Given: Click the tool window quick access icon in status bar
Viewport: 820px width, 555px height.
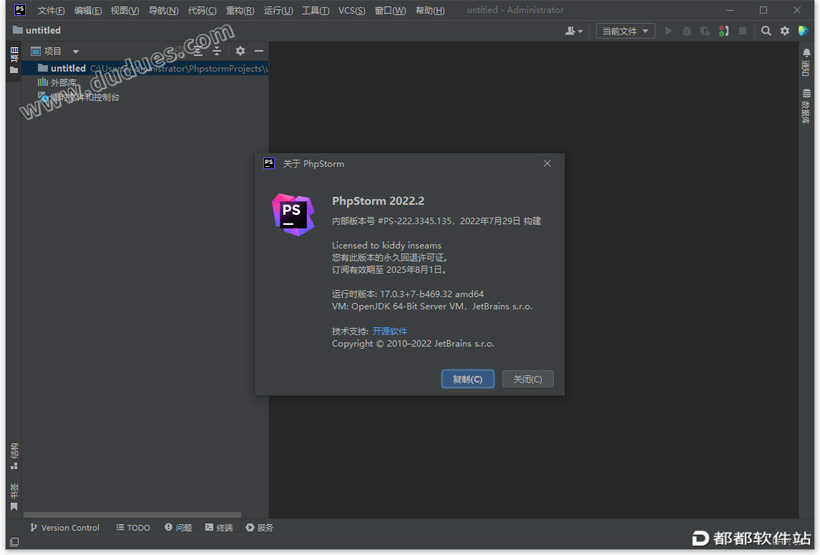Looking at the screenshot, I should pyautogui.click(x=15, y=542).
